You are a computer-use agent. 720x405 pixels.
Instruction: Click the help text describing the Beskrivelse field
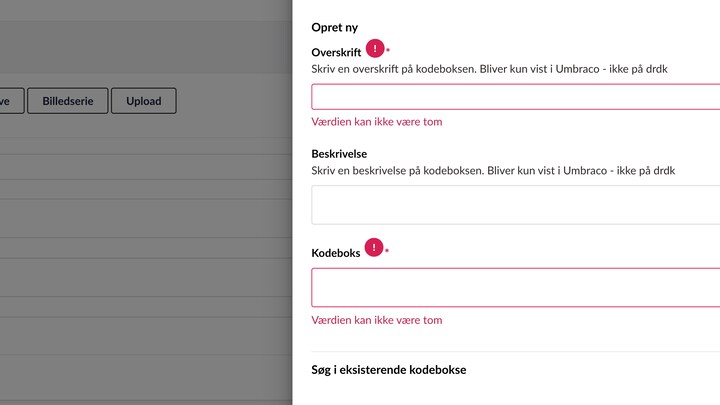[x=493, y=171]
